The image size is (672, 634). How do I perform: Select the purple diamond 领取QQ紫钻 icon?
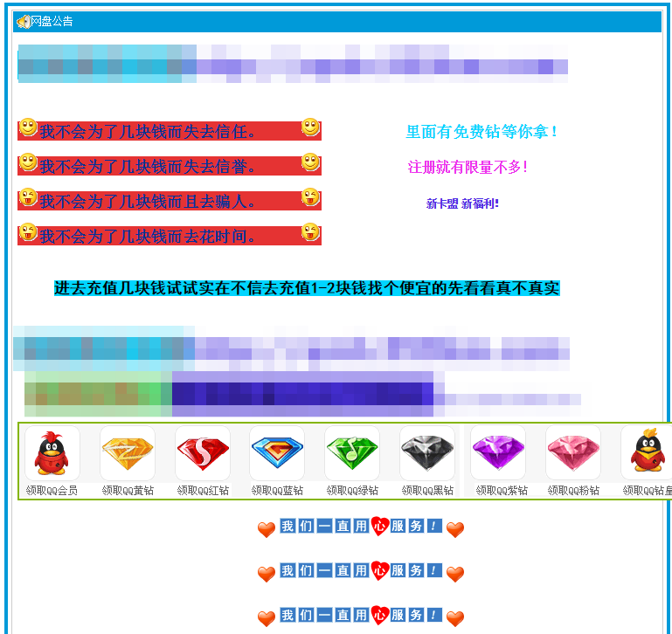point(498,452)
